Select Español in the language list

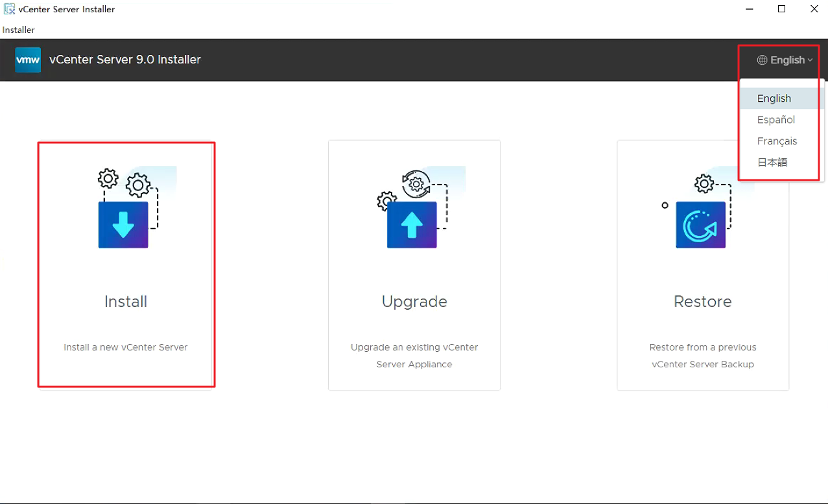pyautogui.click(x=781, y=120)
